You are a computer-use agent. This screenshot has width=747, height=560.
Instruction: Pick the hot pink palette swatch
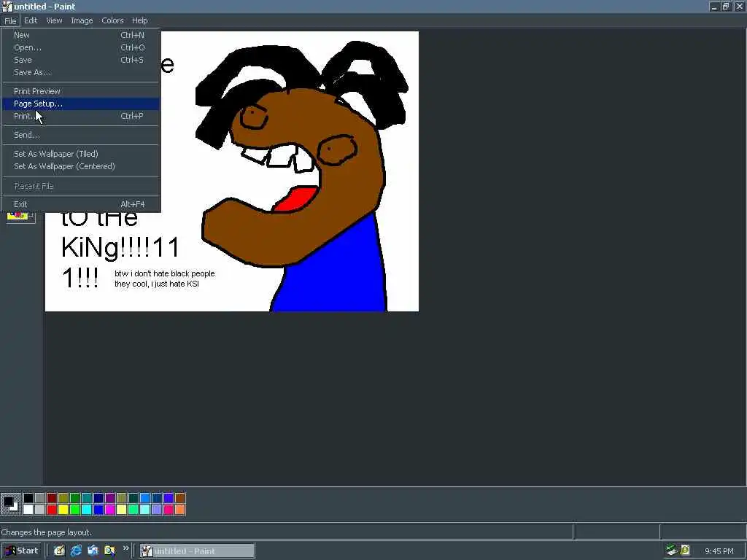click(169, 510)
